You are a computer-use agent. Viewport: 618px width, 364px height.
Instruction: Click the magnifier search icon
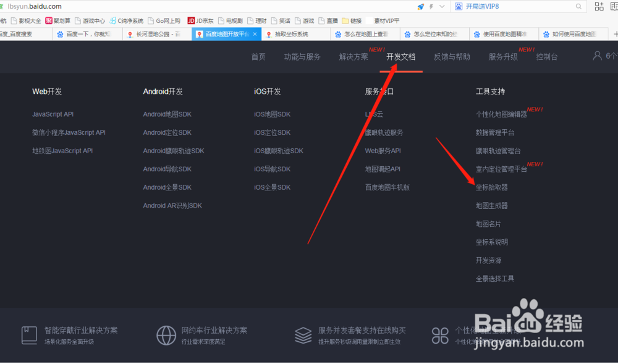[x=578, y=6]
